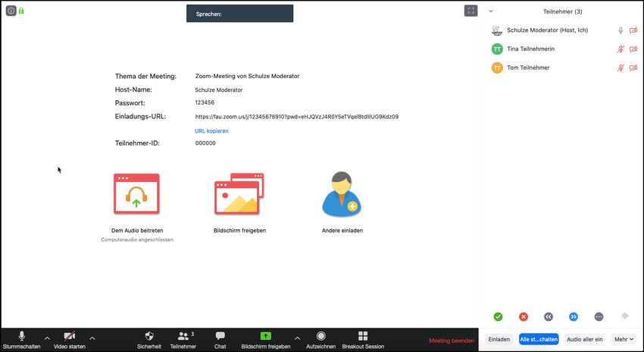
Task: Click the Dem Audio beitreten icon
Action: click(x=136, y=194)
